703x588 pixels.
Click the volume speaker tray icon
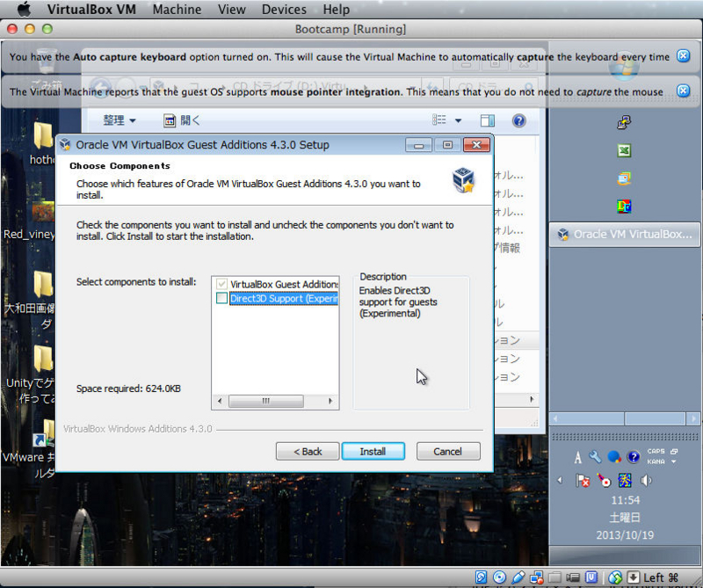[x=646, y=481]
